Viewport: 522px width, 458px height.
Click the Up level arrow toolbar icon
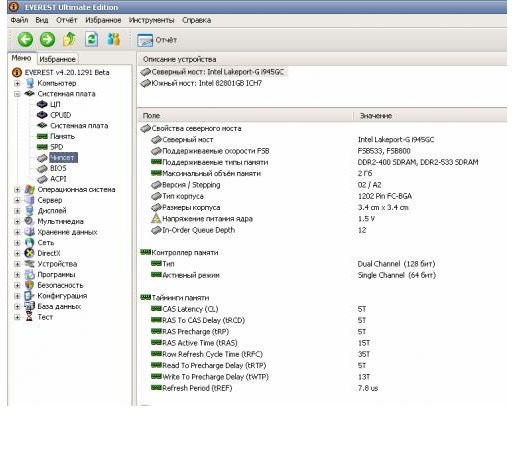[69, 39]
